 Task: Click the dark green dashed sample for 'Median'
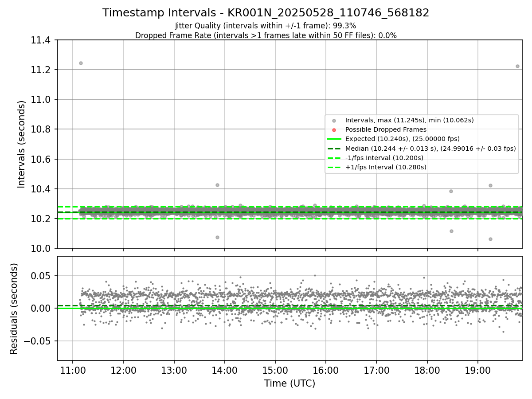click(334, 149)
